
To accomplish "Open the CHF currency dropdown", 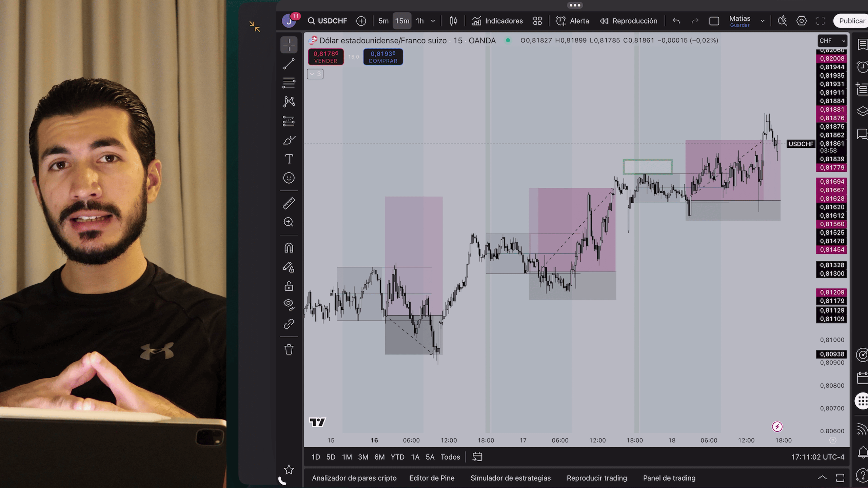I will point(832,41).
